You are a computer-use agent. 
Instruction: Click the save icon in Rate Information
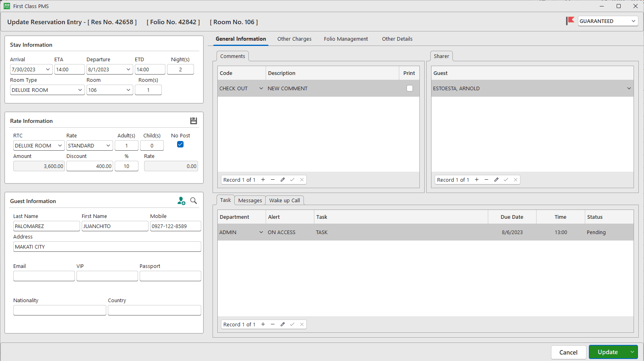point(194,121)
